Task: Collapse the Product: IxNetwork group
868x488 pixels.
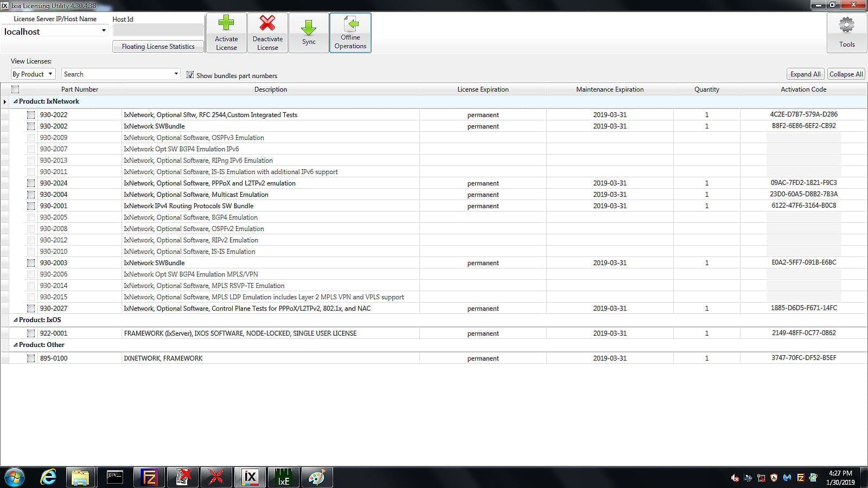Action: pyautogui.click(x=15, y=101)
